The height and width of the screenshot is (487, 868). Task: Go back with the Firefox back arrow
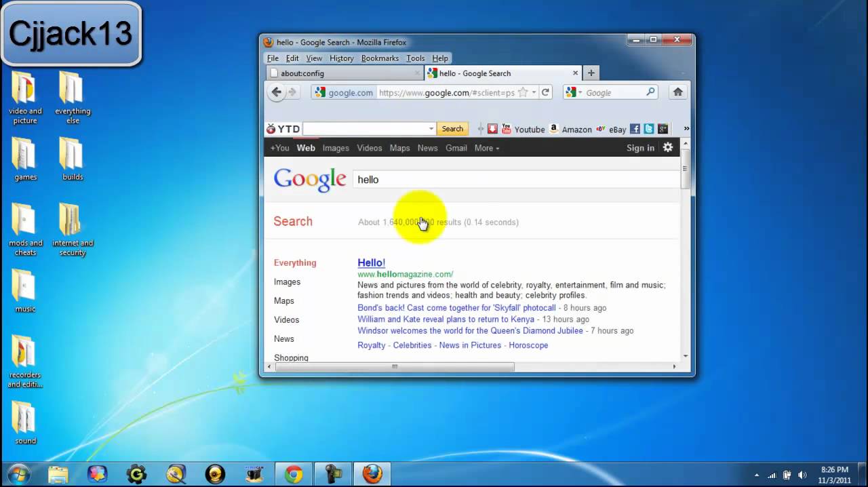[276, 92]
